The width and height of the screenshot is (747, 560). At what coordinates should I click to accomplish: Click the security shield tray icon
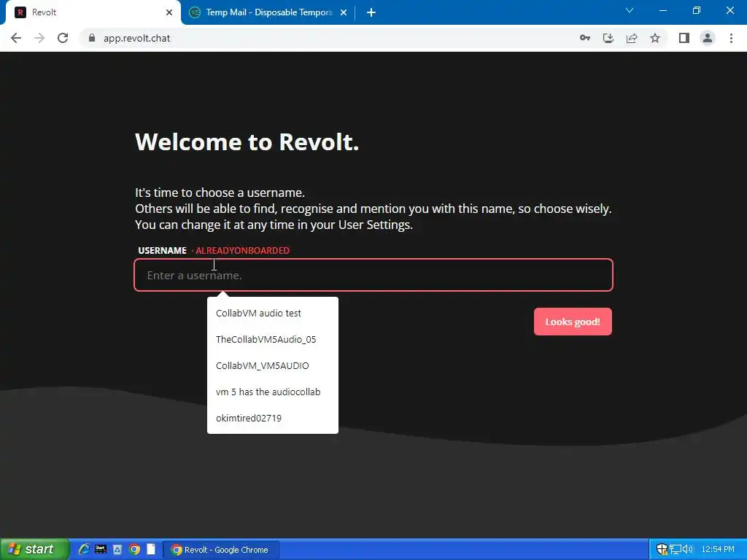(x=662, y=549)
